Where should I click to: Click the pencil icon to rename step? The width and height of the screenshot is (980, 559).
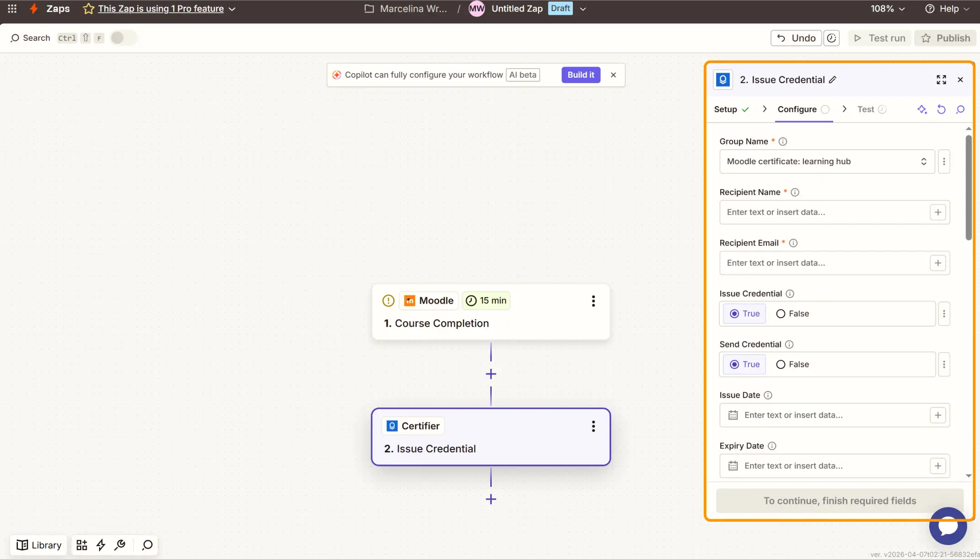coord(833,80)
